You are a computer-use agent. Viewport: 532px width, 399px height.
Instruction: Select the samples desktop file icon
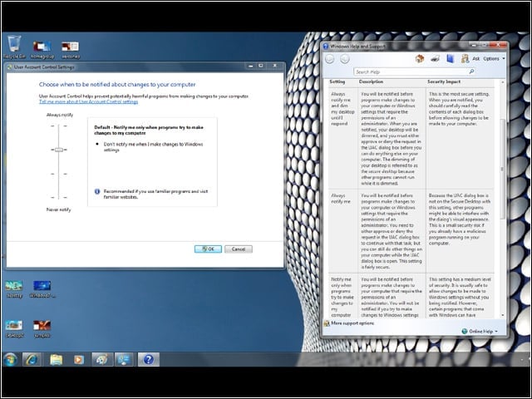(42, 329)
